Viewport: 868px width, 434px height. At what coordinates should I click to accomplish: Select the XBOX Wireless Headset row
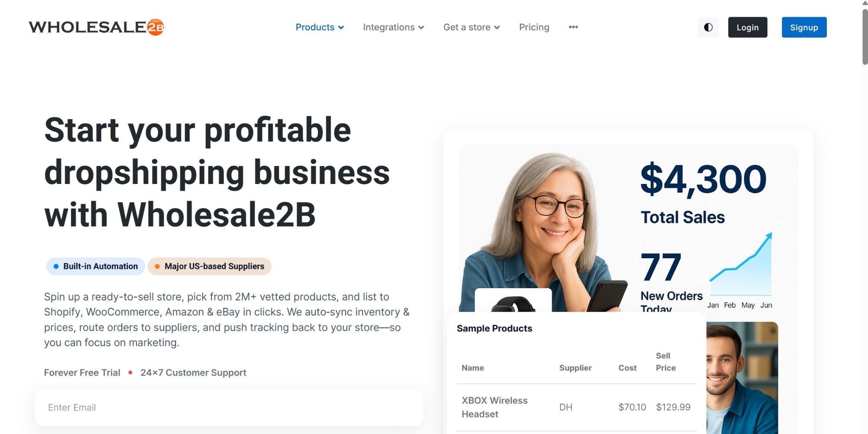(576, 407)
